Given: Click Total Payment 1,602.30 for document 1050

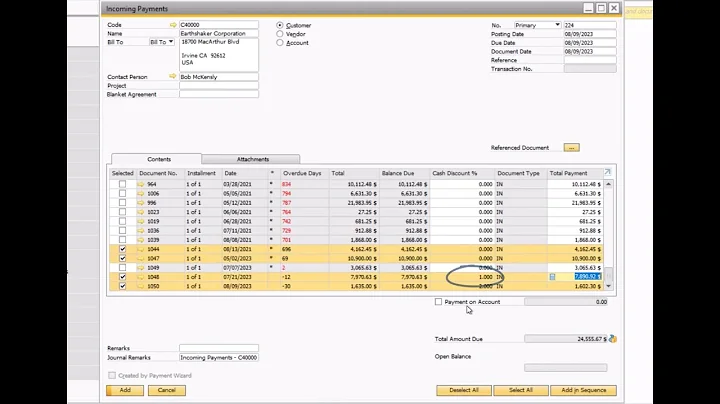Looking at the screenshot, I should pos(575,286).
